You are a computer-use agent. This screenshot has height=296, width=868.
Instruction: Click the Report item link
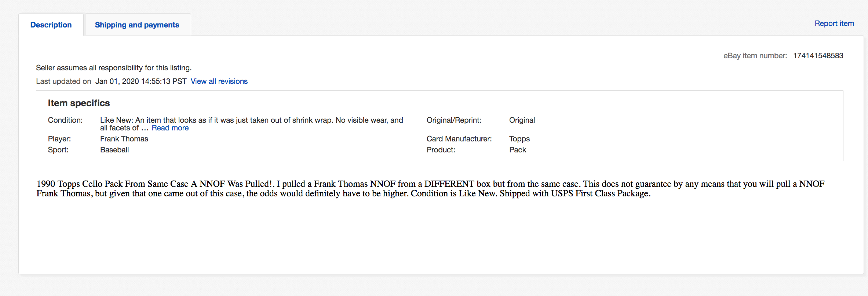pos(834,23)
